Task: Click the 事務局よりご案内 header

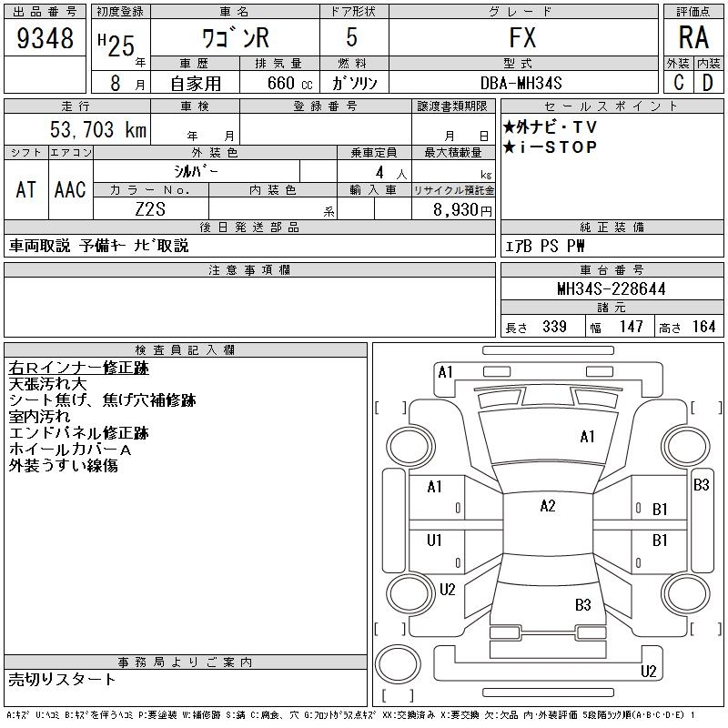Action: pos(185,662)
